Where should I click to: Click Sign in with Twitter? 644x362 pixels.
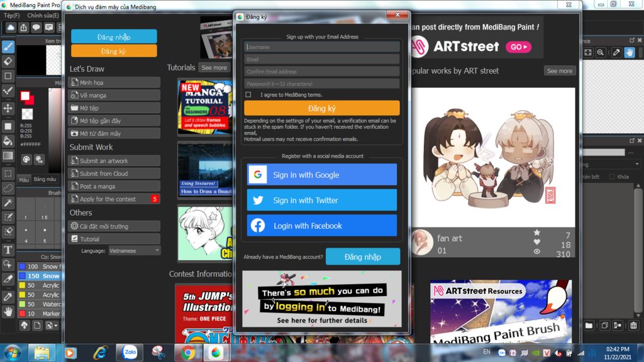pos(321,200)
